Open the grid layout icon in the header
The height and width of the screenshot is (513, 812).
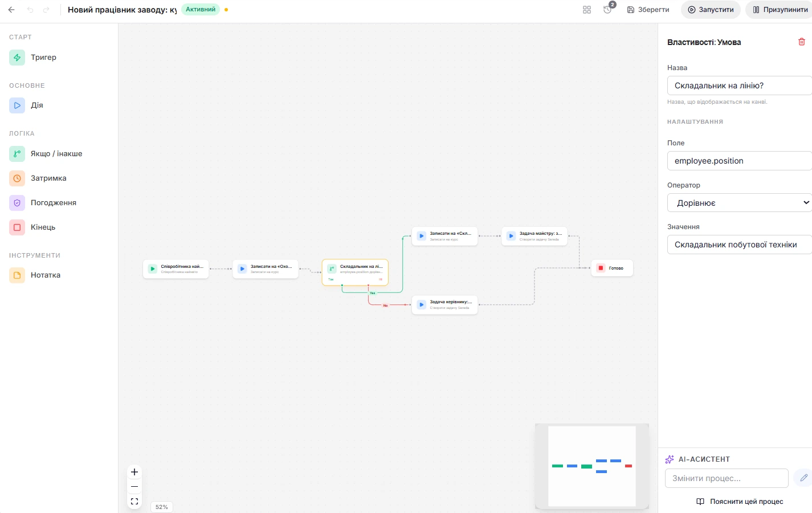587,10
